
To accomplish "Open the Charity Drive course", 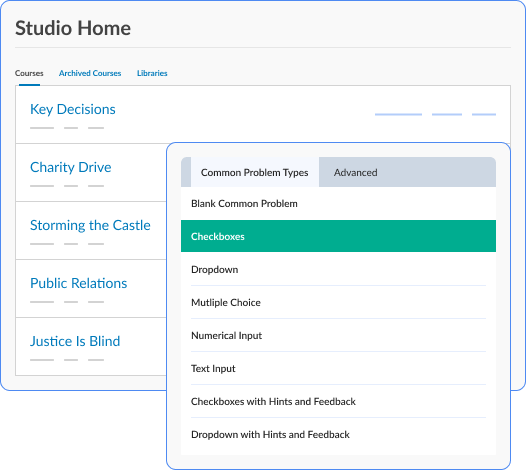I will (x=70, y=167).
